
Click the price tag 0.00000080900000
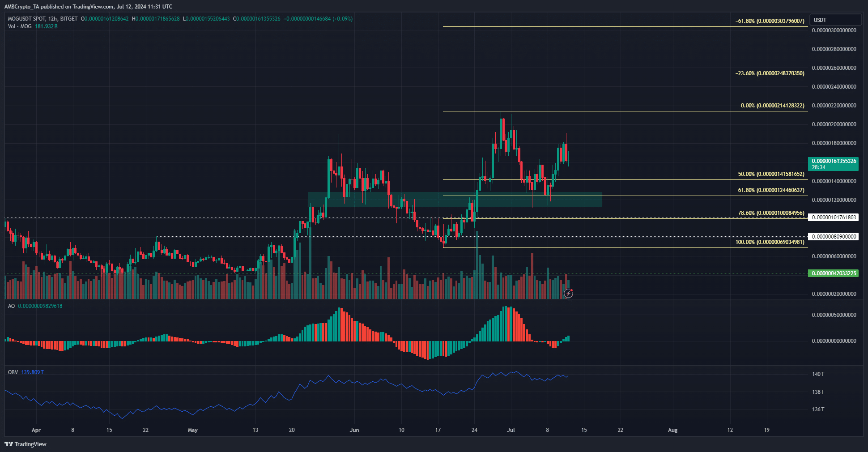coord(833,237)
